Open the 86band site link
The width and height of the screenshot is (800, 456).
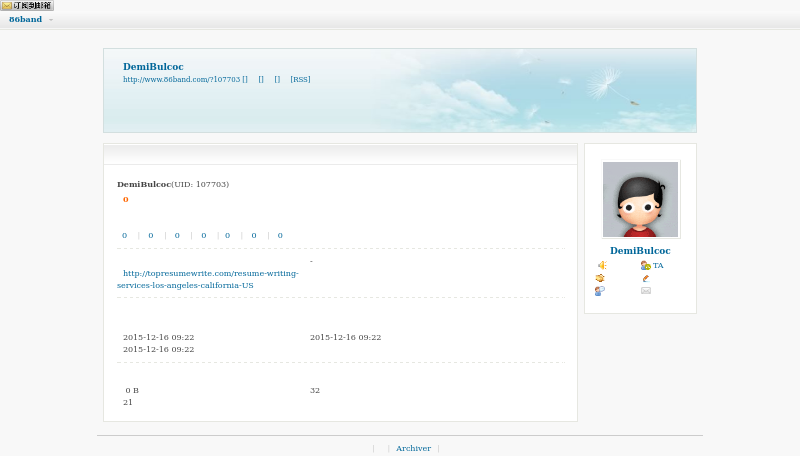coord(26,19)
